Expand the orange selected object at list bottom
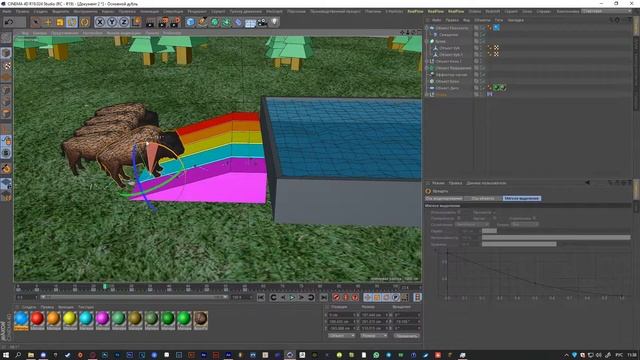 pyautogui.click(x=427, y=94)
